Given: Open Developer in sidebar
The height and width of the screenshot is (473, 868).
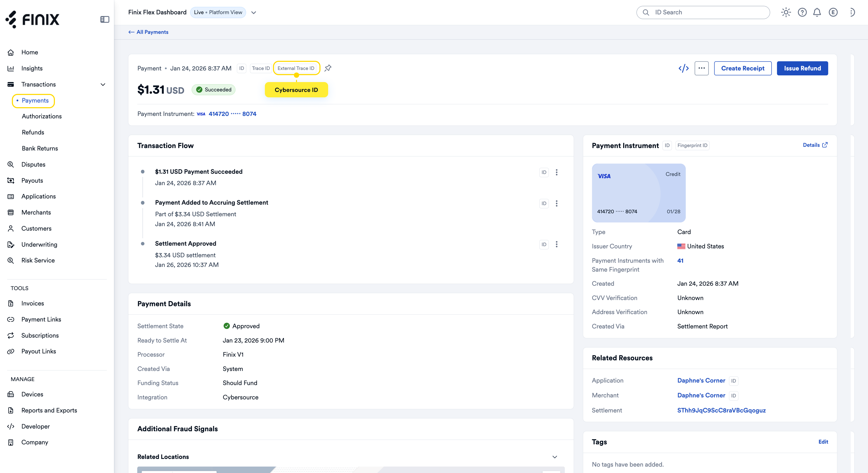Looking at the screenshot, I should (x=36, y=427).
